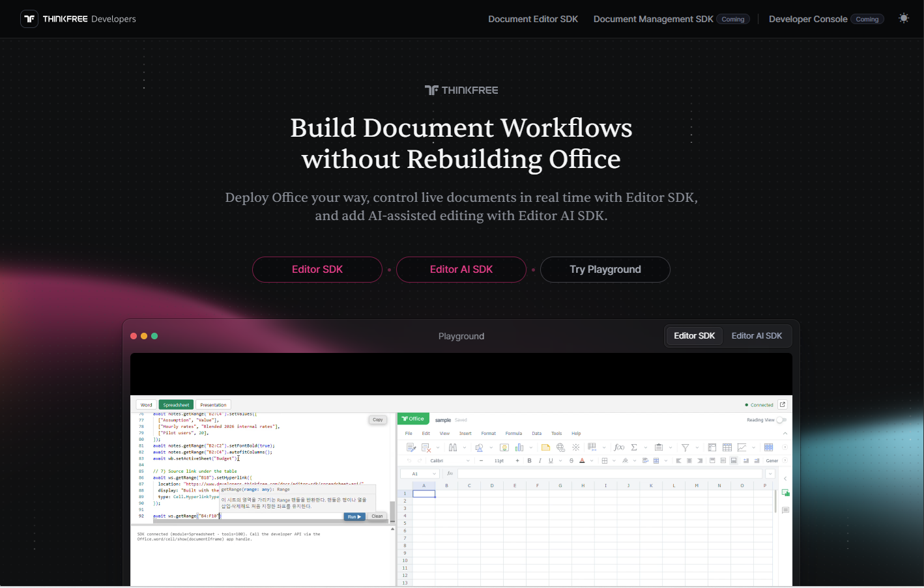Open the A1 name box dropdown
The width and height of the screenshot is (924, 588).
point(434,474)
